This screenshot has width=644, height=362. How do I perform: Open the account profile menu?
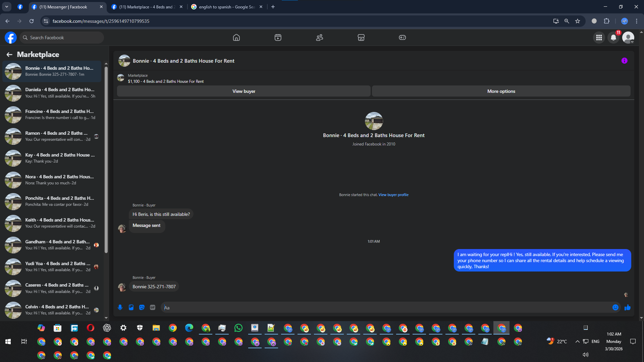[x=628, y=38]
